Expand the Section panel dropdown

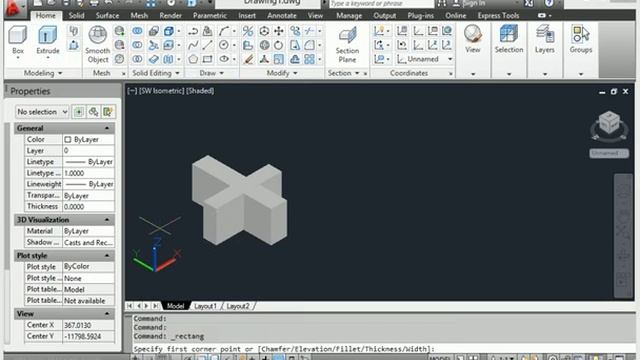(357, 73)
